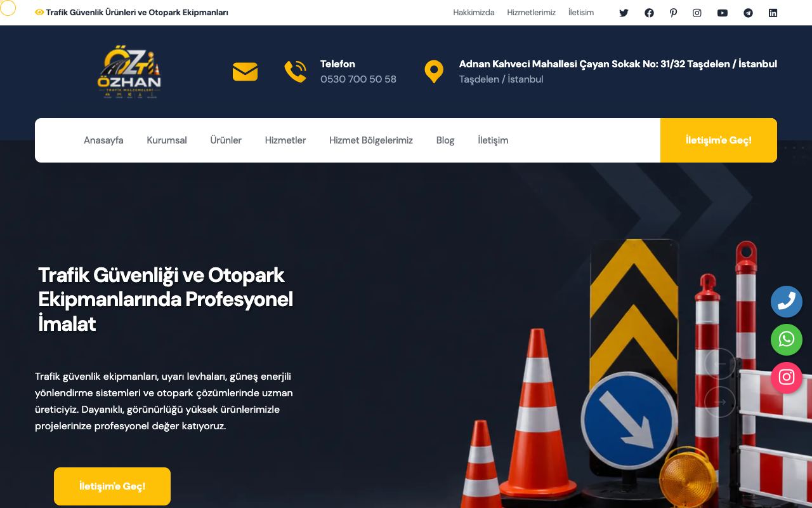Open the Instagram icon in top bar

(x=697, y=13)
